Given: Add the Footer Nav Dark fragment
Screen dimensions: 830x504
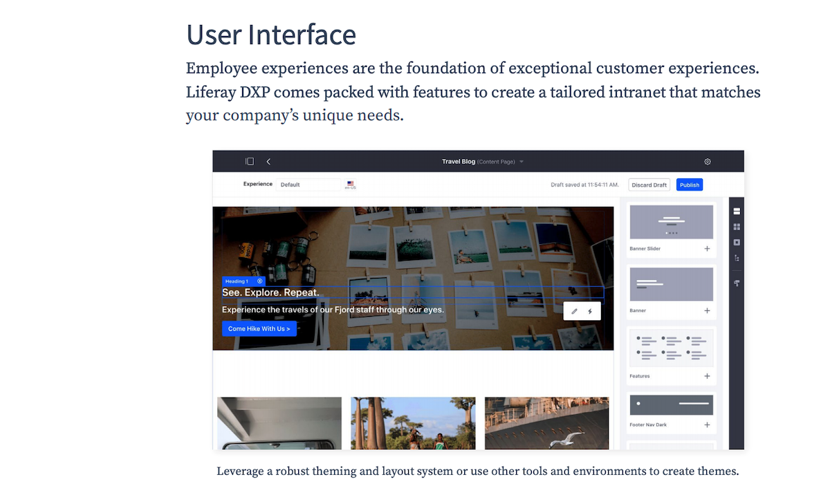Looking at the screenshot, I should [707, 425].
